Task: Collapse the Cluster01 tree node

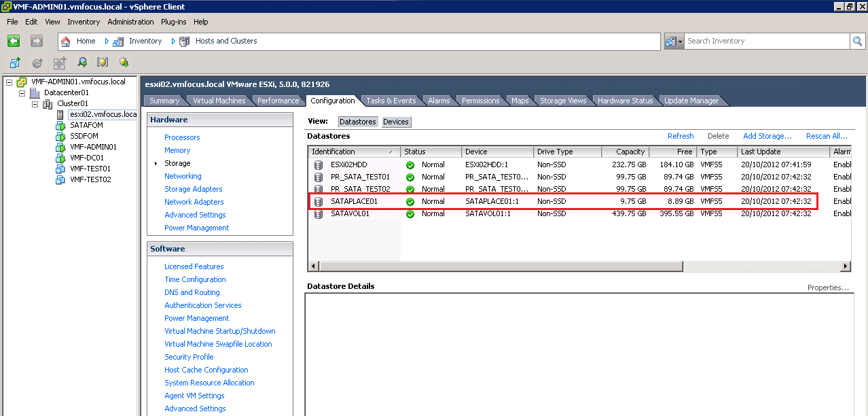Action: point(35,104)
